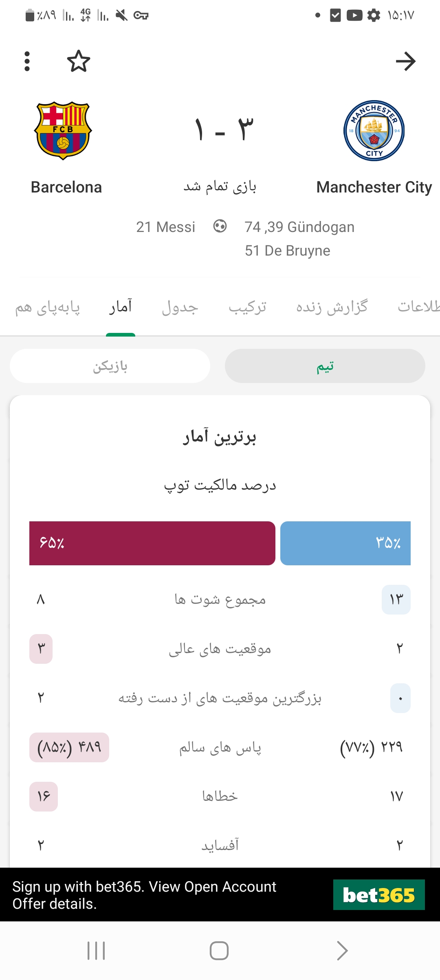
Task: Open the آمار (statistics) tab
Action: [121, 307]
